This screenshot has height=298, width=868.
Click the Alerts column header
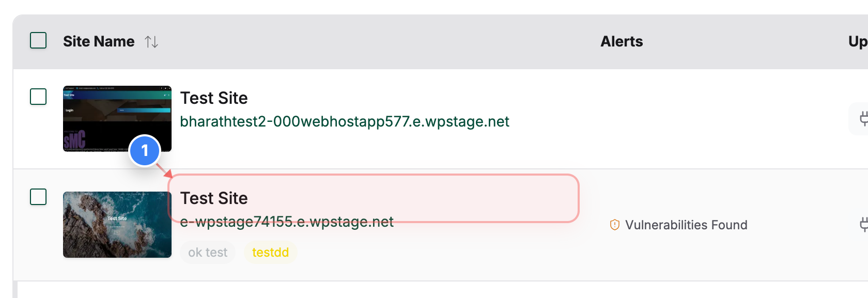pyautogui.click(x=622, y=41)
